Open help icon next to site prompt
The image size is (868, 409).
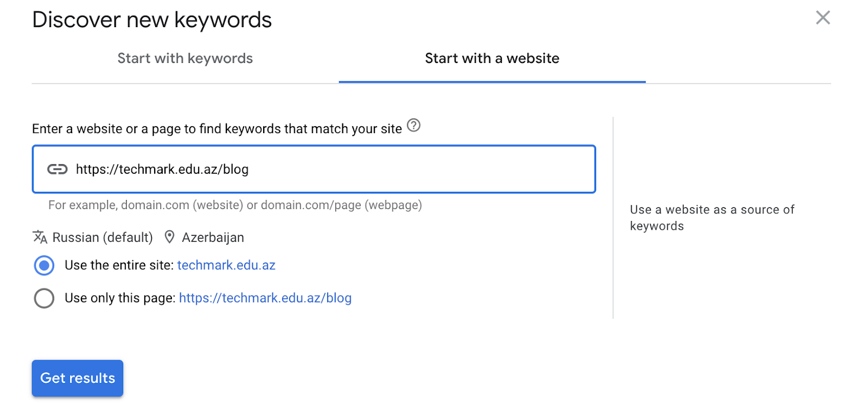[413, 125]
